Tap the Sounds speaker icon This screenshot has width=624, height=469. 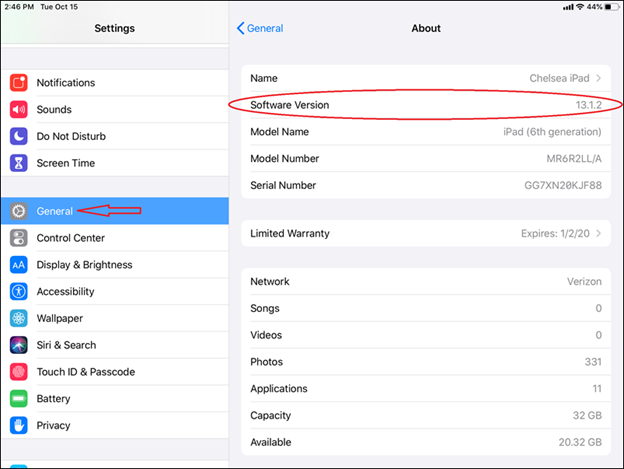[x=19, y=109]
